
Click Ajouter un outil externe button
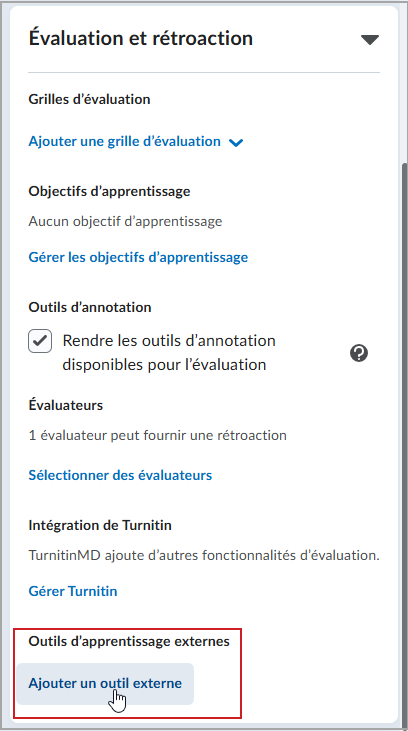(105, 683)
